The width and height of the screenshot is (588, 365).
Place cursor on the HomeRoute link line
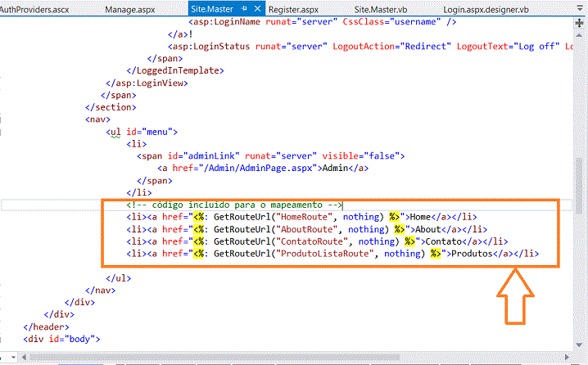tap(301, 217)
